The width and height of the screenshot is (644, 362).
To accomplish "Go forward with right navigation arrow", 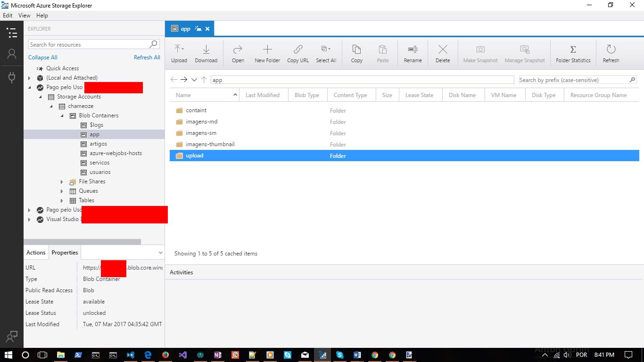I will pyautogui.click(x=184, y=80).
